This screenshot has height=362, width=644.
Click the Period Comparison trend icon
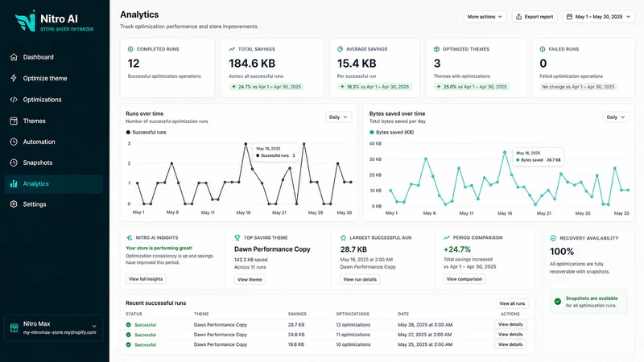[447, 237]
